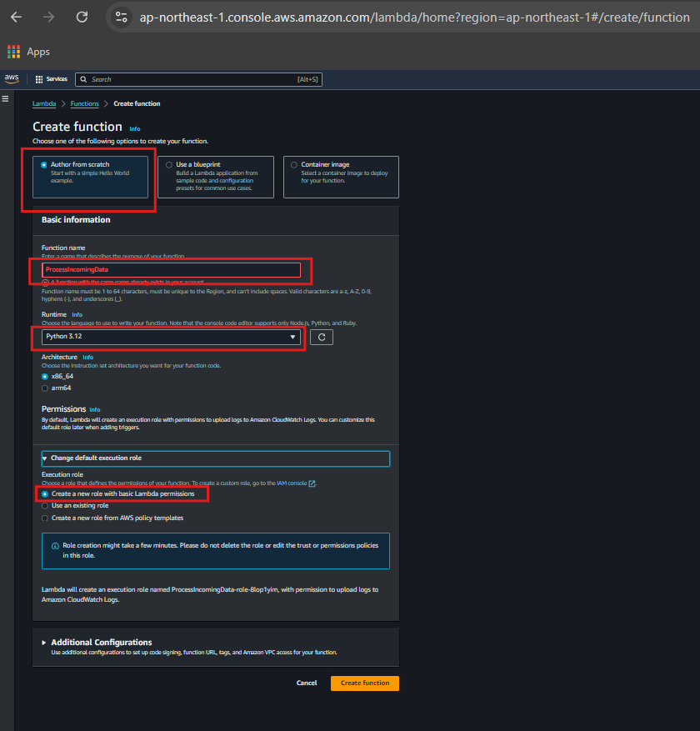Click the browser back arrow

pos(16,17)
